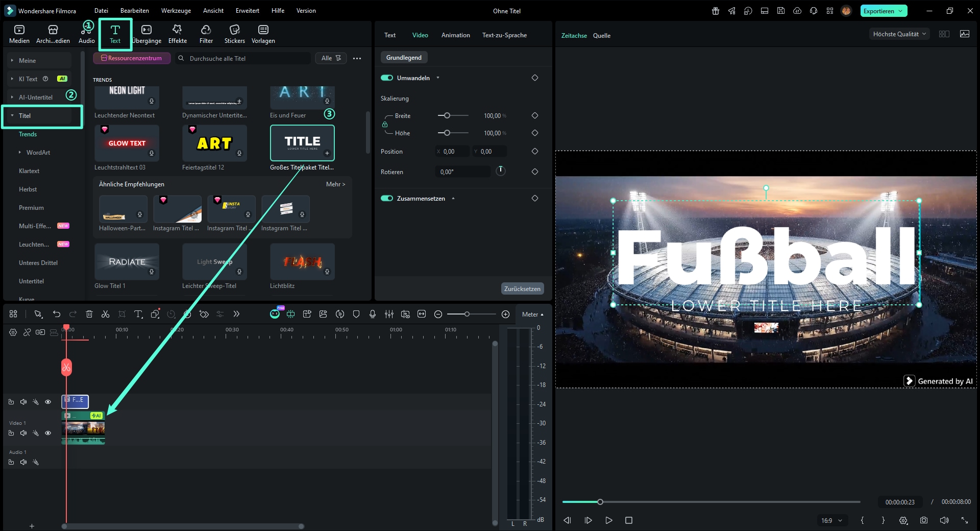Add keyframe for Position

535,151
